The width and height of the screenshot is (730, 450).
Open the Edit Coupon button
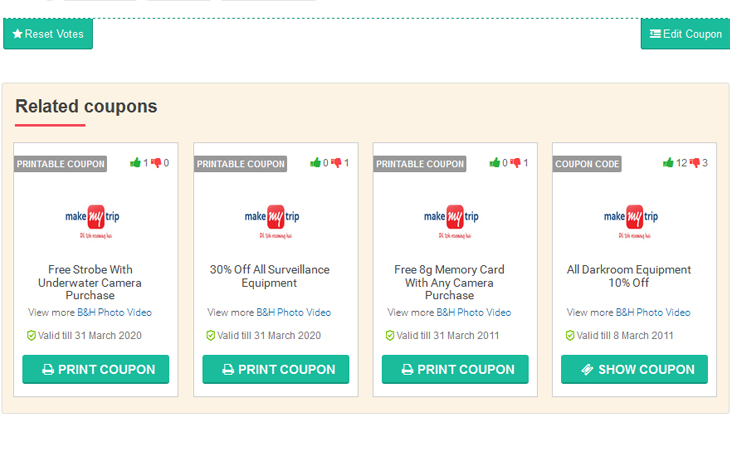click(685, 34)
